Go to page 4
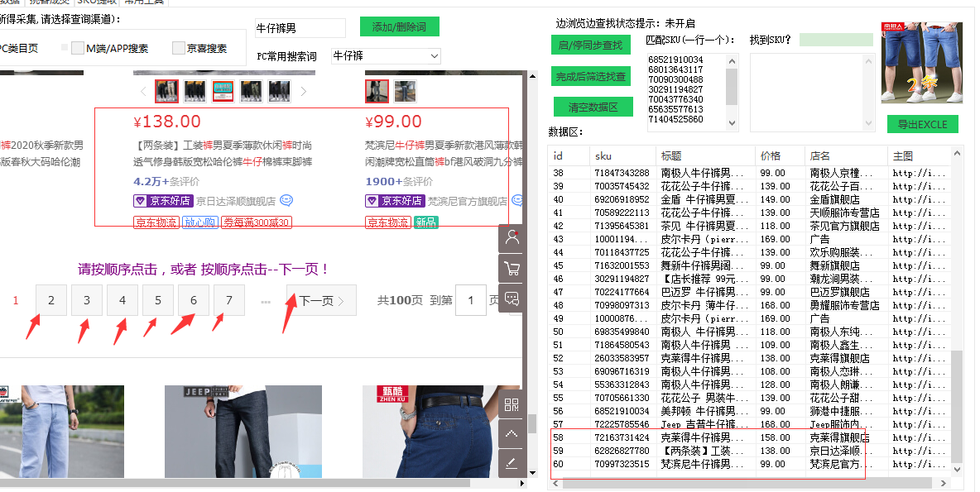Screen dimensions: 980x492 [x=122, y=300]
